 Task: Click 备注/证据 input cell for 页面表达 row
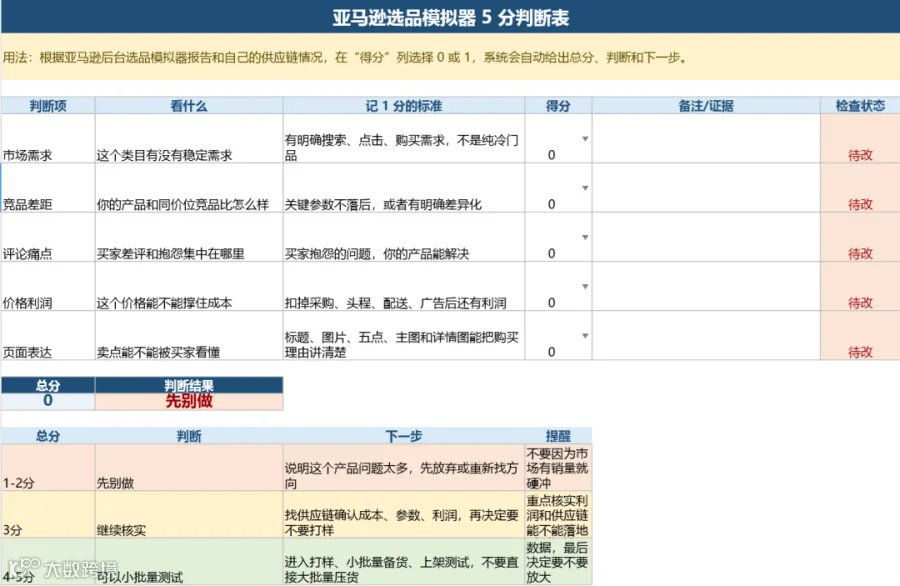(706, 336)
